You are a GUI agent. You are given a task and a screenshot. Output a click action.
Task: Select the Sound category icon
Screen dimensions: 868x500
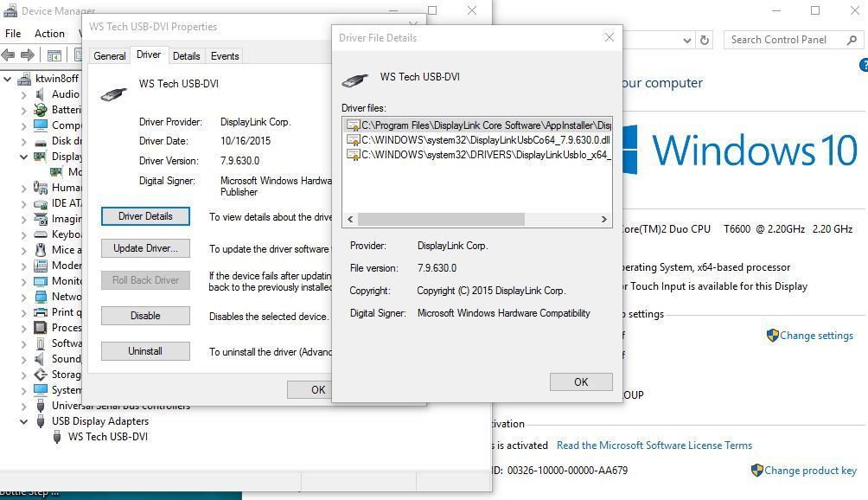point(40,359)
